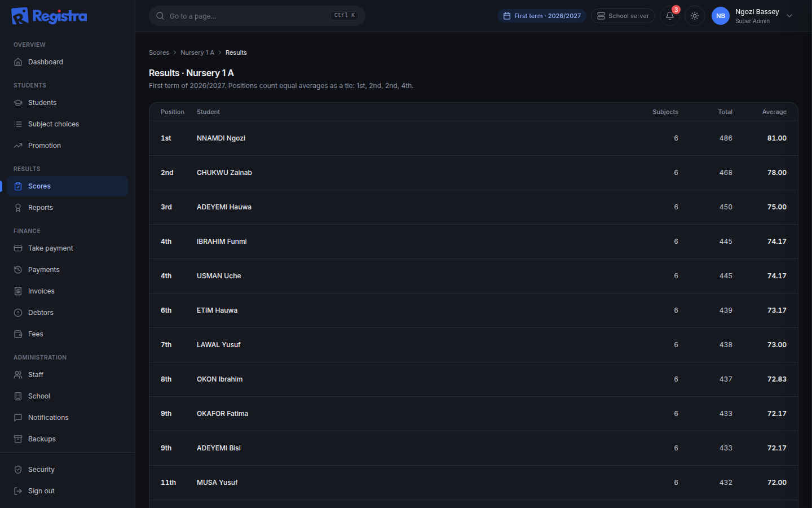Click Sign out label in sidebar
The image size is (812, 508).
41,491
